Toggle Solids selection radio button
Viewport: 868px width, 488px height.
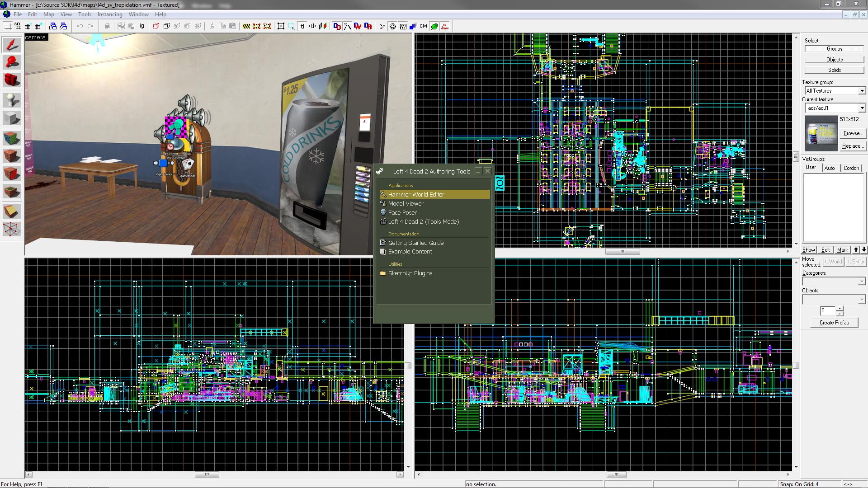click(834, 70)
